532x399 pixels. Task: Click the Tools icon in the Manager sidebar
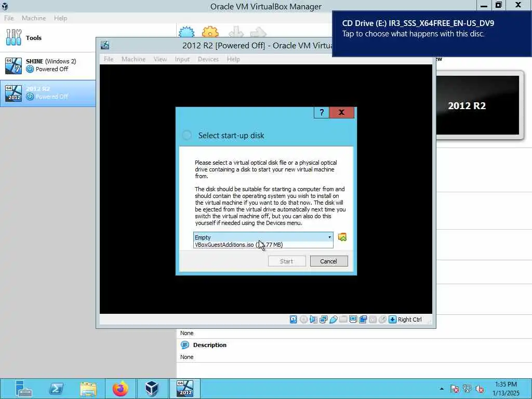[x=14, y=37]
